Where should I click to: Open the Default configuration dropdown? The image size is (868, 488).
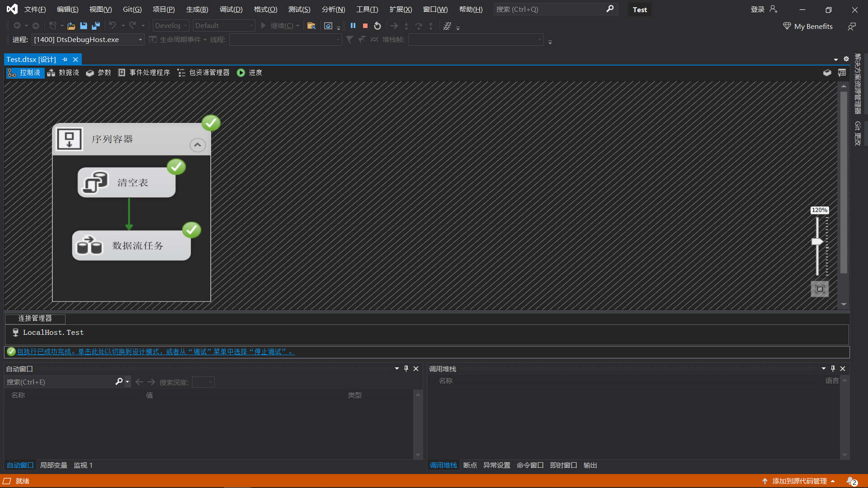[251, 26]
